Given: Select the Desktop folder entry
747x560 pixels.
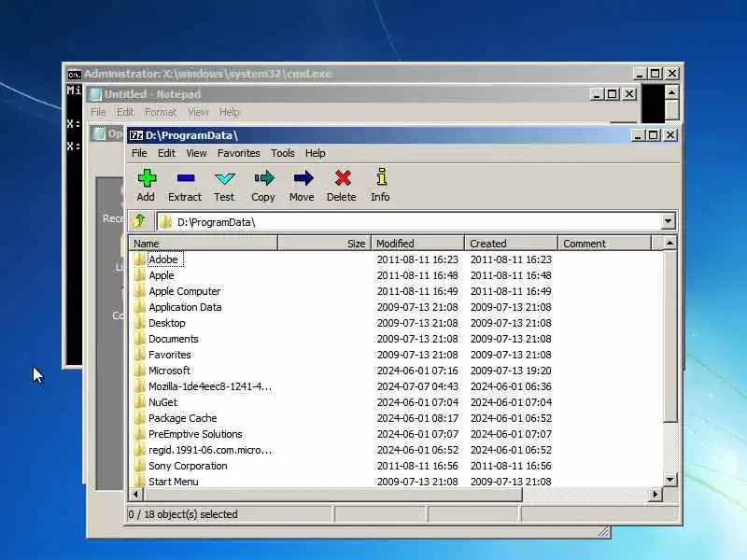Looking at the screenshot, I should (167, 323).
